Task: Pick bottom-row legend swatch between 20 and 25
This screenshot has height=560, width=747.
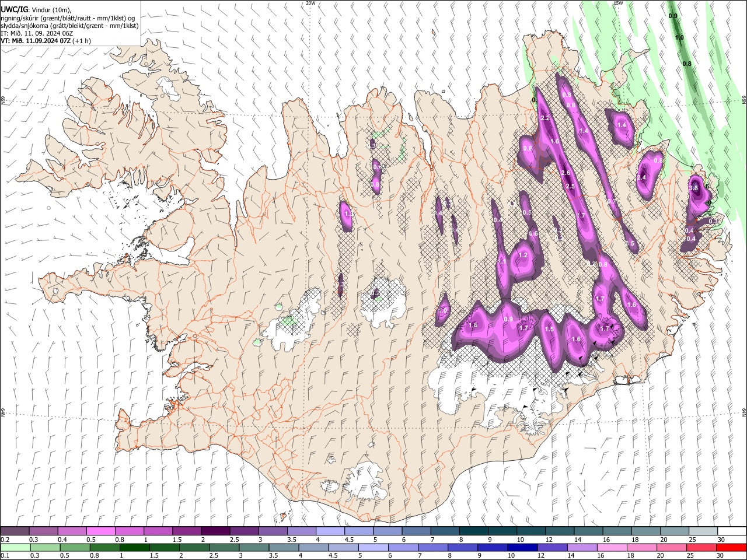Action: pos(672,548)
